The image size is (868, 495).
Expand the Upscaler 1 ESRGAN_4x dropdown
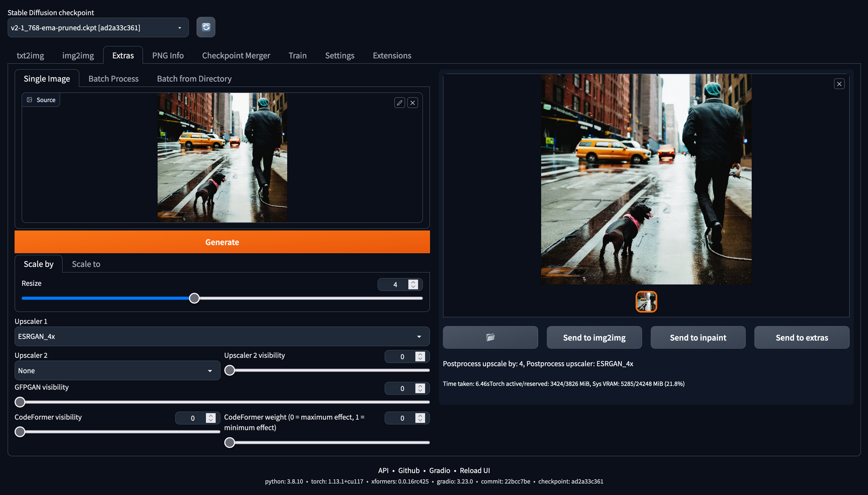click(x=222, y=337)
